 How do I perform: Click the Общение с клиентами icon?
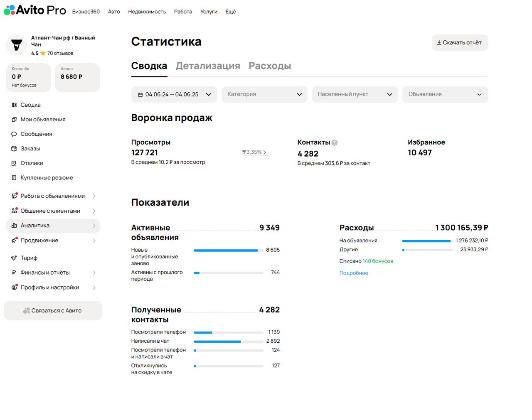[14, 211]
